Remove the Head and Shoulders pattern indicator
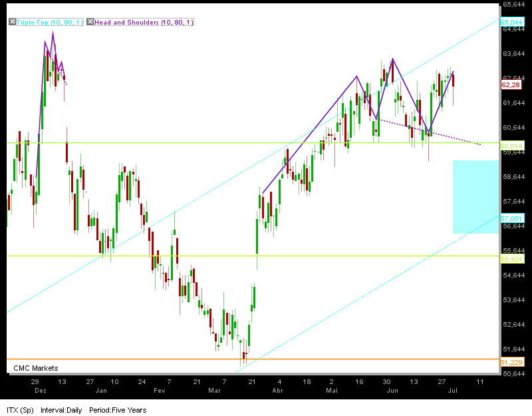The image size is (532, 416). 90,22
